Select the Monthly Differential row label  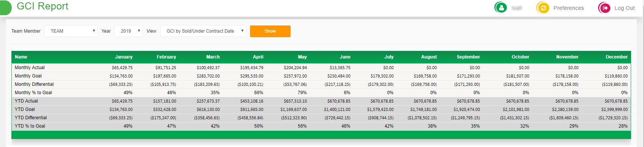tap(34, 84)
